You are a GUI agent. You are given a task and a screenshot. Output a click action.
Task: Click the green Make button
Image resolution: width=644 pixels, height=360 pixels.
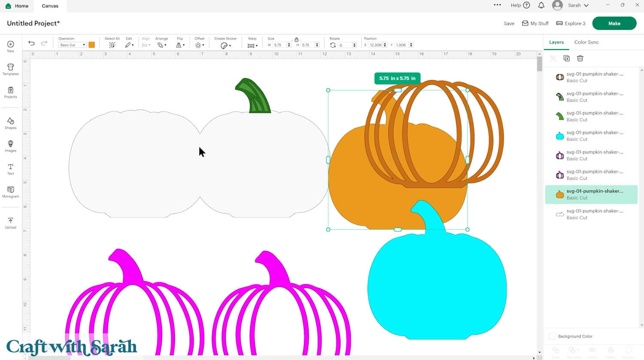[614, 24]
